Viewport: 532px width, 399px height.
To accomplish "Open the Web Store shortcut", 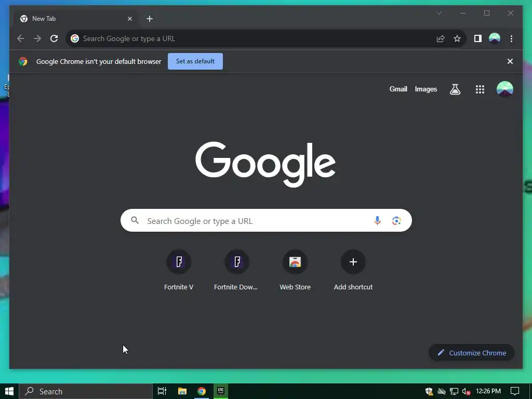I will (x=295, y=270).
